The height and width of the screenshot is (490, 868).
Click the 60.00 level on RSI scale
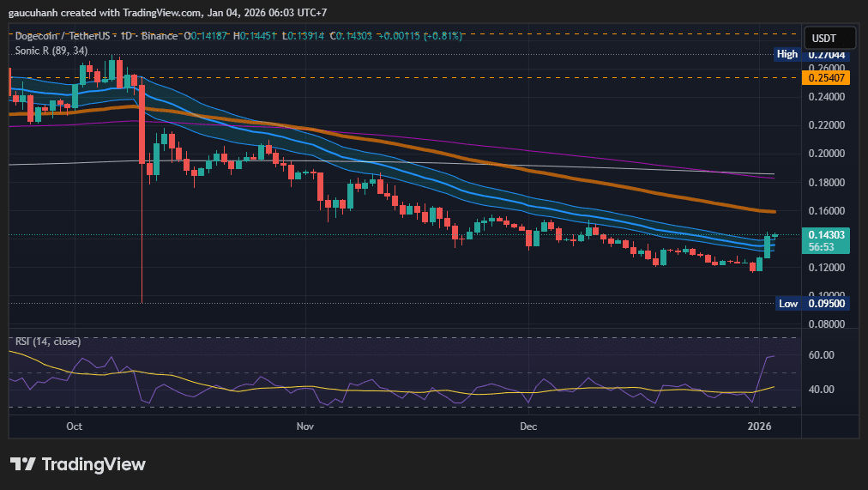pyautogui.click(x=822, y=355)
